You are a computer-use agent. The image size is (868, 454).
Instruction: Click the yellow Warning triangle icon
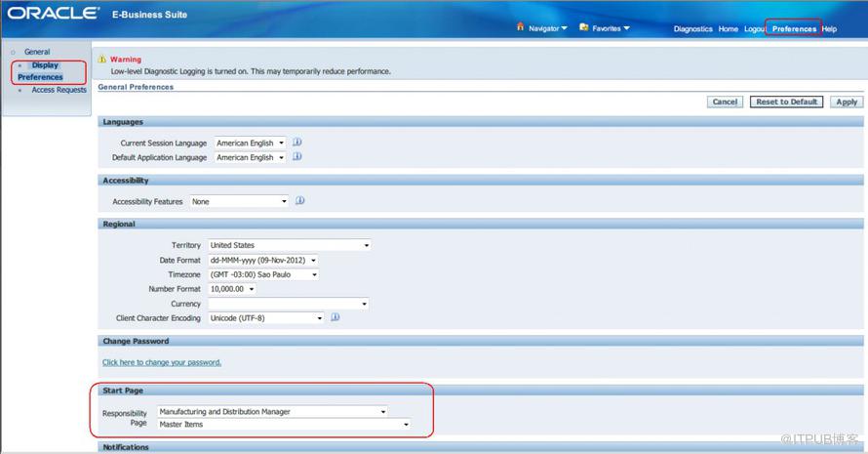click(x=102, y=60)
